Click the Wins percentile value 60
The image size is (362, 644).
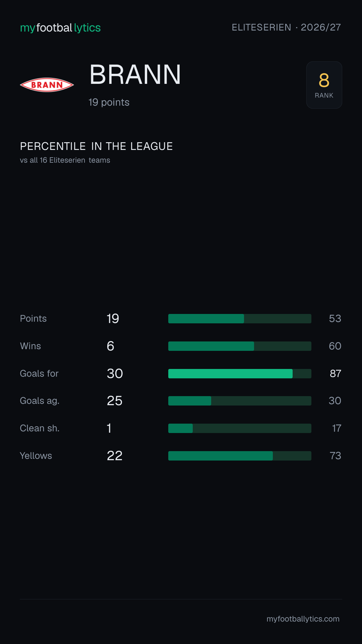tap(335, 346)
